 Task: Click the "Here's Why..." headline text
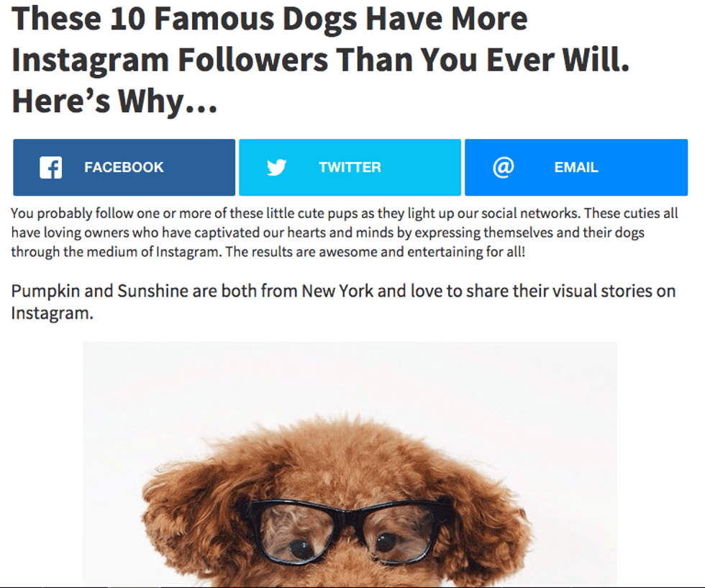coord(114,101)
